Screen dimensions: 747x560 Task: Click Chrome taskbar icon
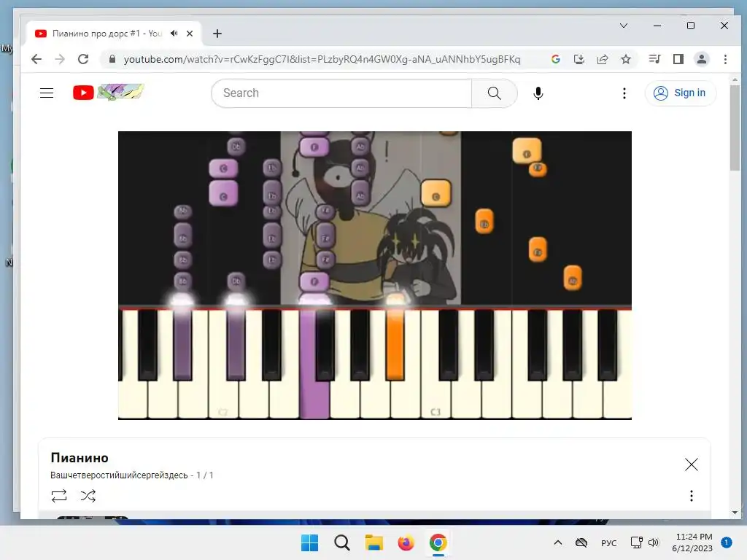pos(438,542)
